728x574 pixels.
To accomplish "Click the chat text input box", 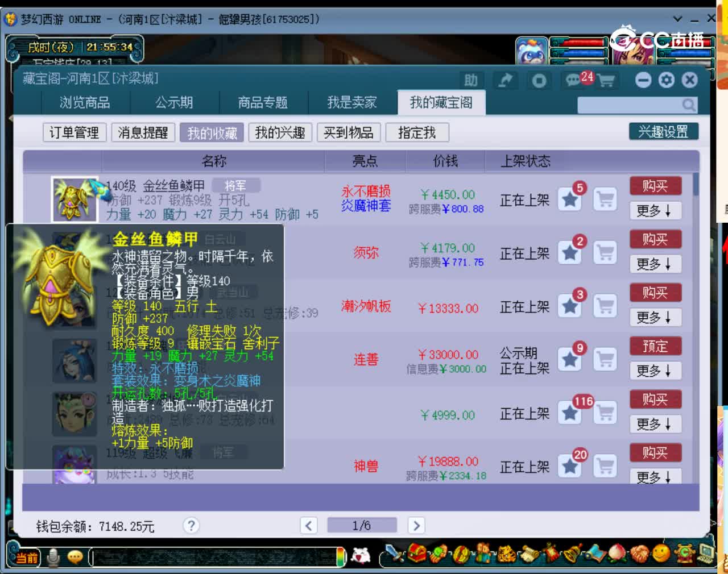I will coord(213,558).
